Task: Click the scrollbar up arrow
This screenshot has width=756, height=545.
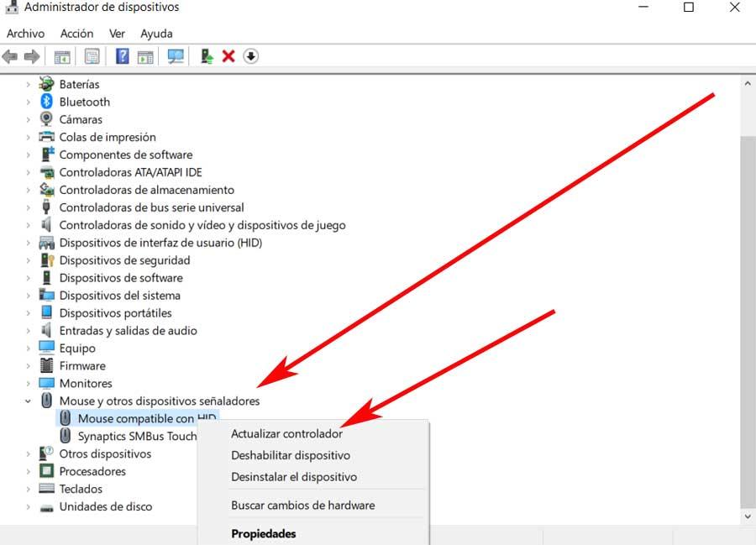Action: coord(748,83)
